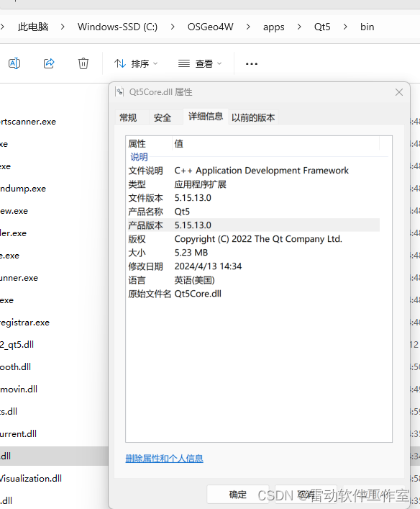This screenshot has width=420, height=509.
Task: Select file ending in urrent.dll
Action: [18, 434]
